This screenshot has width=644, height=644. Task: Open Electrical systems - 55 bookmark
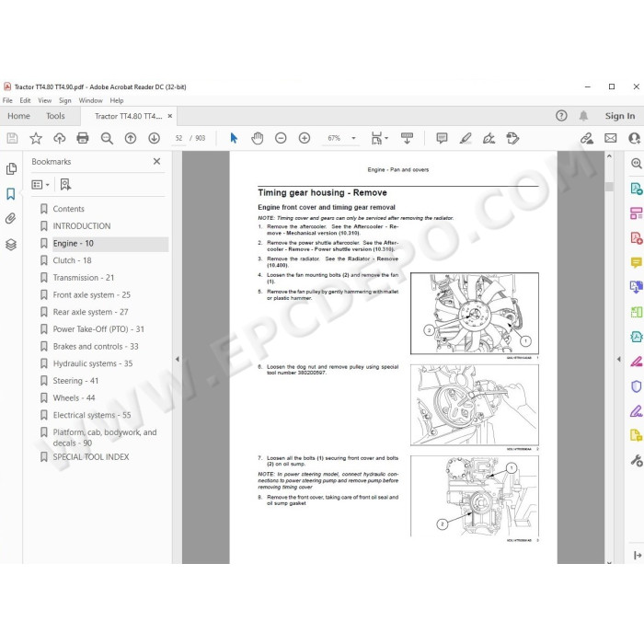[x=92, y=415]
